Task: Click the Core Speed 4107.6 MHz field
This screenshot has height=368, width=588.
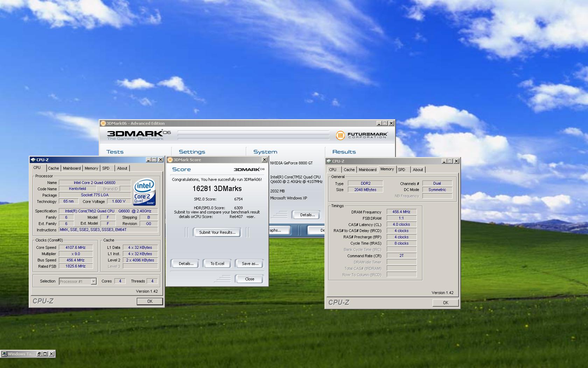Action: [x=76, y=247]
